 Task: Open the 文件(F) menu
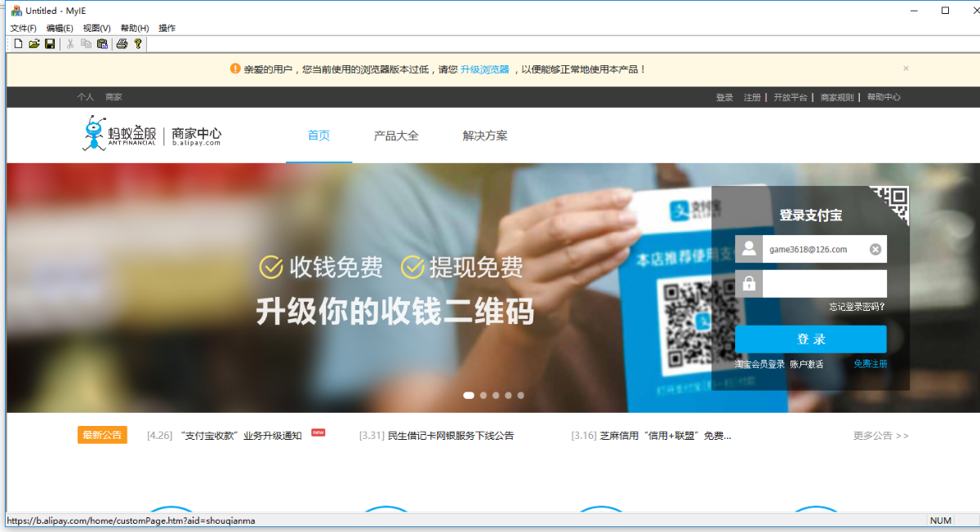24,28
